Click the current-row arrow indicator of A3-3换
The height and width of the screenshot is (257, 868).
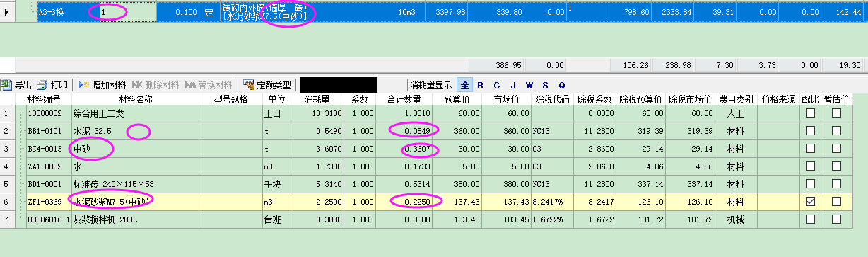pos(7,12)
